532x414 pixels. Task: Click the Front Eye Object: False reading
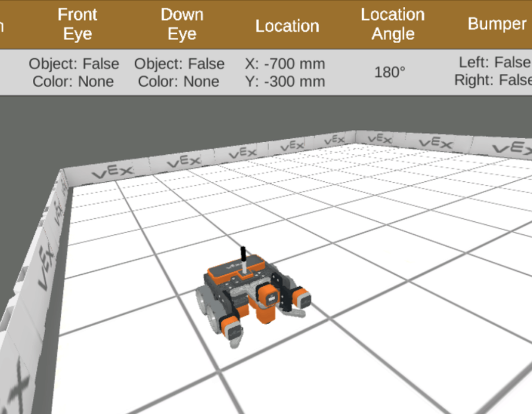tap(74, 64)
